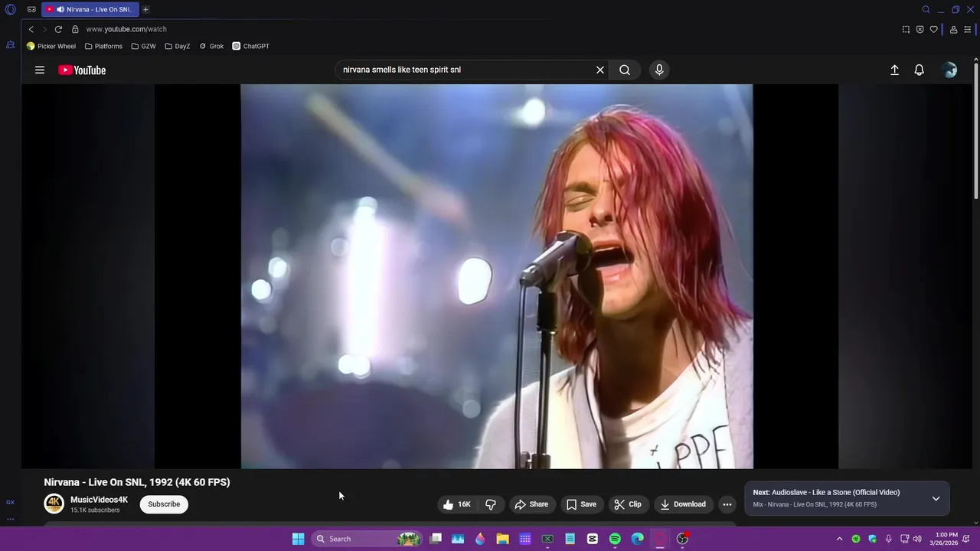The height and width of the screenshot is (551, 980).
Task: Subscribe to the MusicVideos4K channel
Action: 164,504
